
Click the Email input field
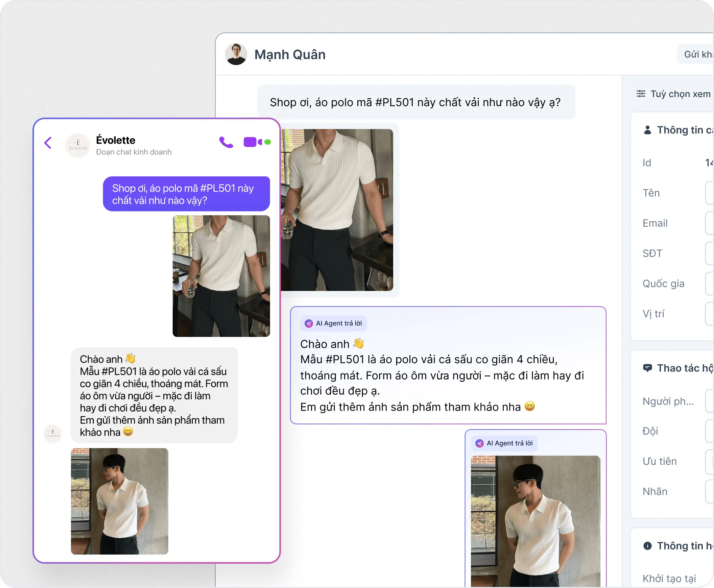710,223
